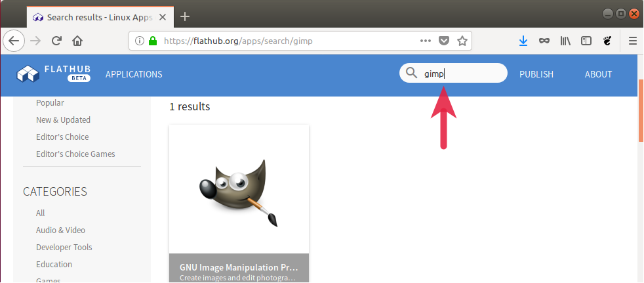644x283 pixels.
Task: Reload the Flathub page
Action: (x=56, y=41)
